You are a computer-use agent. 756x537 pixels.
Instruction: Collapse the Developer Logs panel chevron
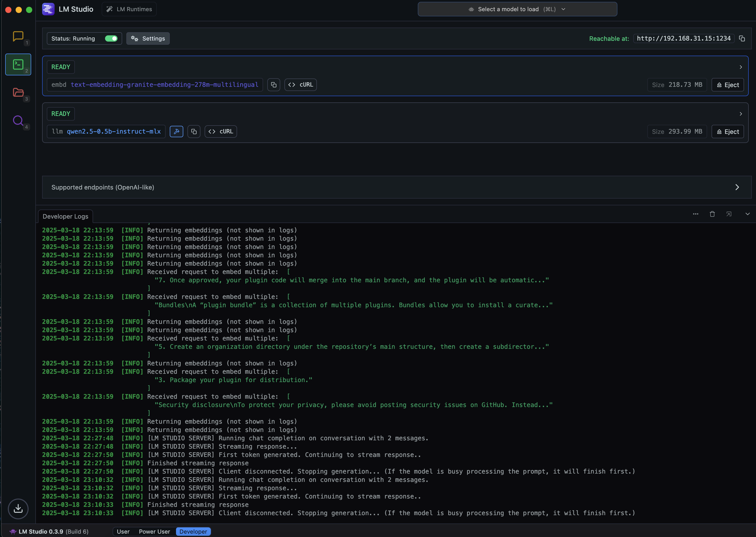(x=747, y=214)
